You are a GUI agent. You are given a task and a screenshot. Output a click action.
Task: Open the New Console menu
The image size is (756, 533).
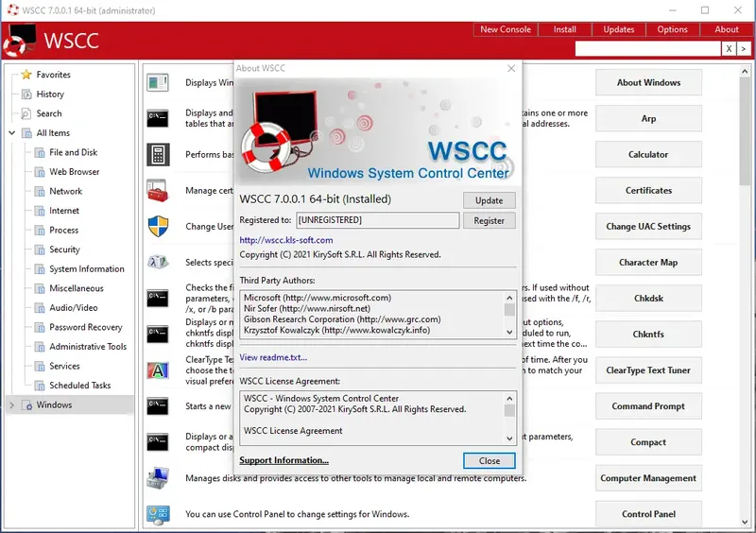506,29
